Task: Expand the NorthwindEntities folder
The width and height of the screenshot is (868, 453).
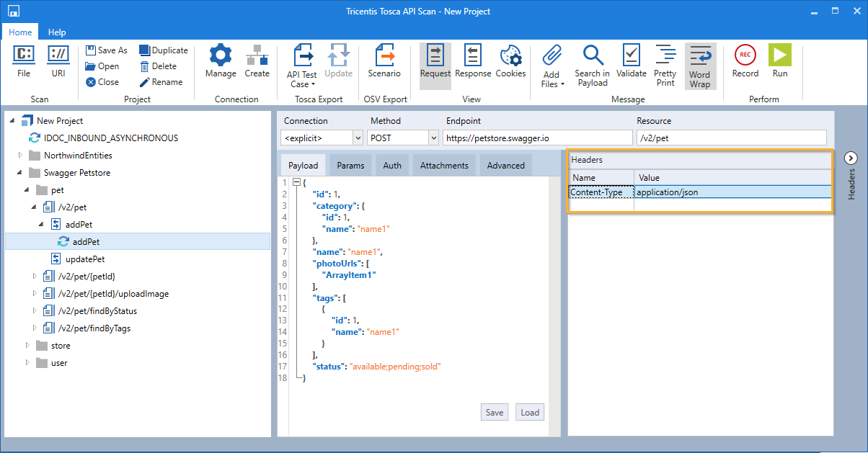Action: 21,156
